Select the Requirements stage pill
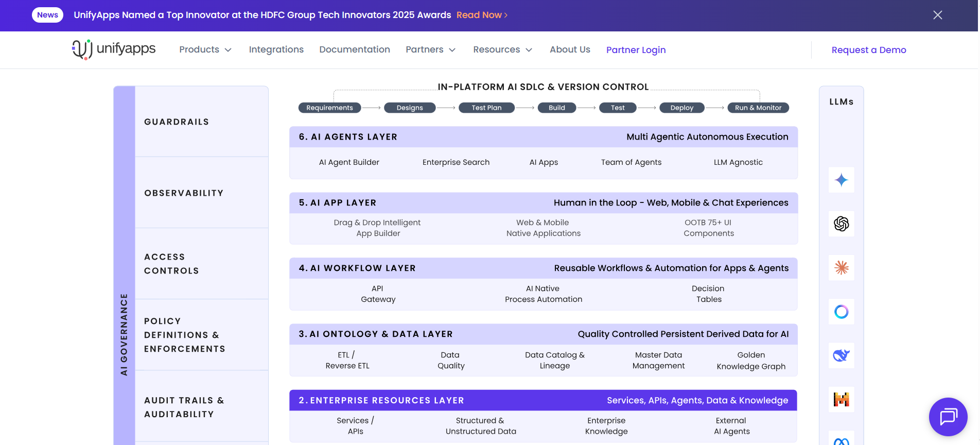 tap(329, 108)
